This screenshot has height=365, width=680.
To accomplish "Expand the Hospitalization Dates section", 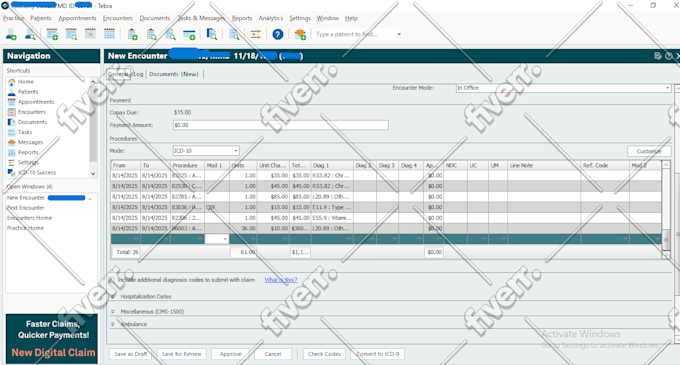I will pos(113,297).
